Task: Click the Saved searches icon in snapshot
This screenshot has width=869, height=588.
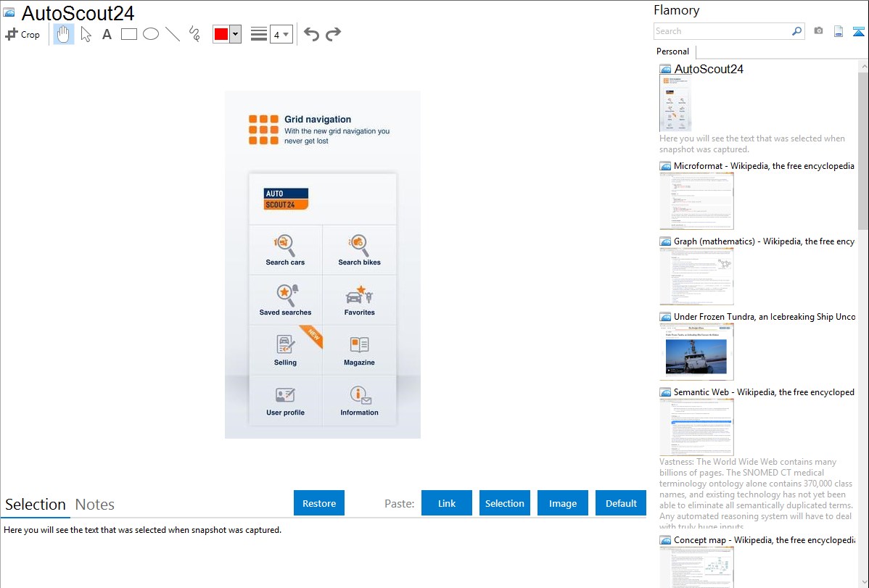Action: (287, 295)
